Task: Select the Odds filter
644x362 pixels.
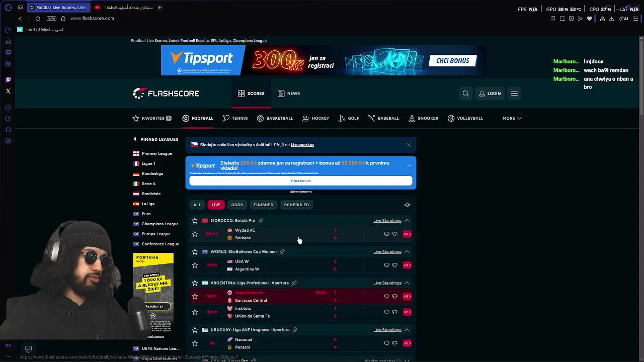Action: (x=237, y=205)
